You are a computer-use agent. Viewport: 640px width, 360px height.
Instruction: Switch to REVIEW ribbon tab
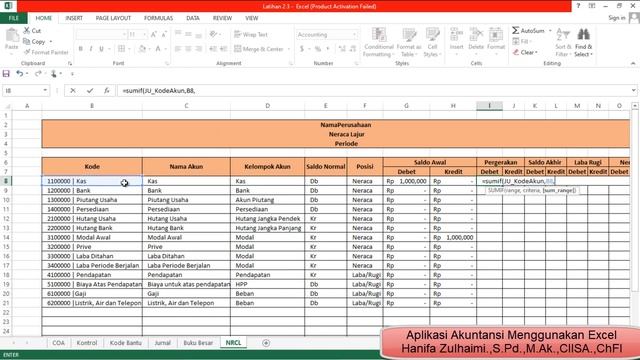[222, 18]
